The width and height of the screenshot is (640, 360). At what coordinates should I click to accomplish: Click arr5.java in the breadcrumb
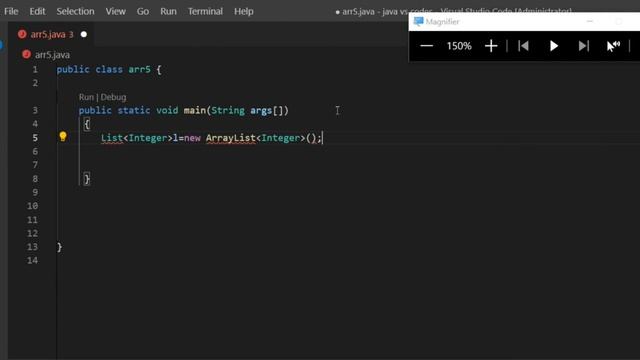[x=52, y=55]
